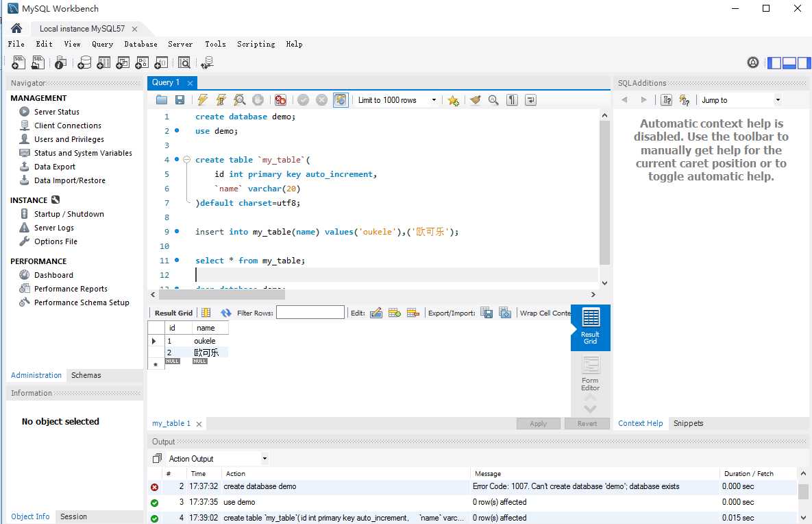The width and height of the screenshot is (812, 524).
Task: Create a new schema icon
Action: 84,62
